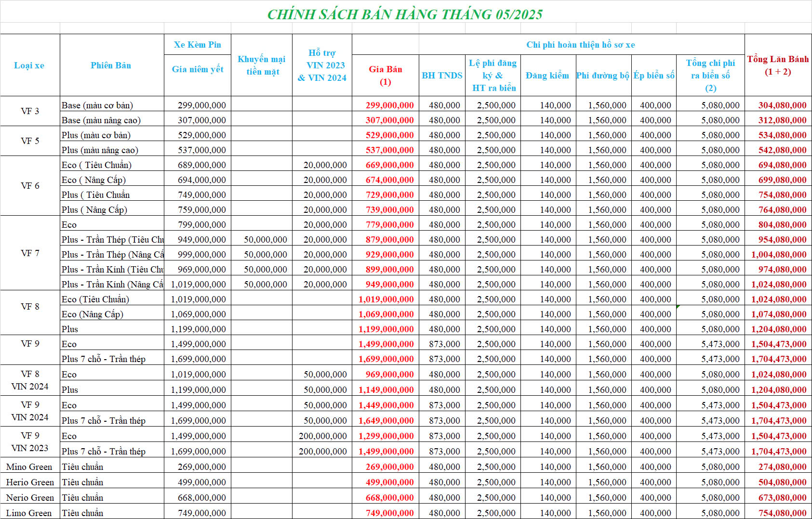Select the "VF 3" vehicle type cell

(30, 111)
